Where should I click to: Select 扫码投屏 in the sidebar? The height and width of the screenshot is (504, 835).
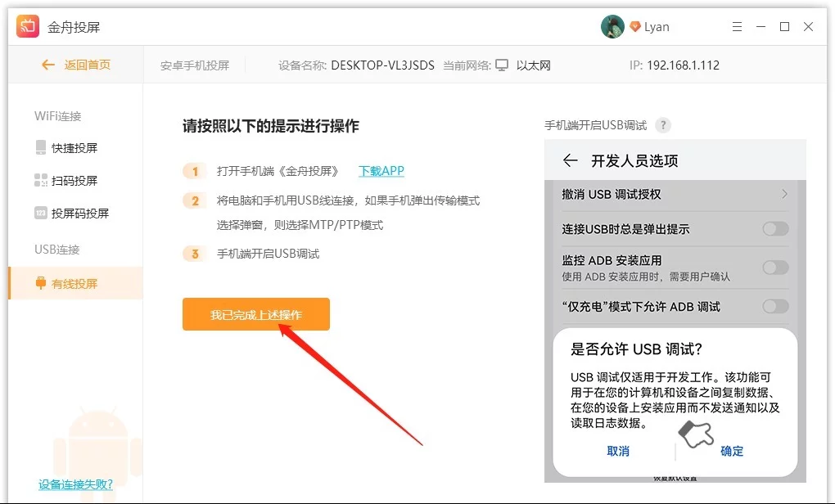tap(75, 181)
